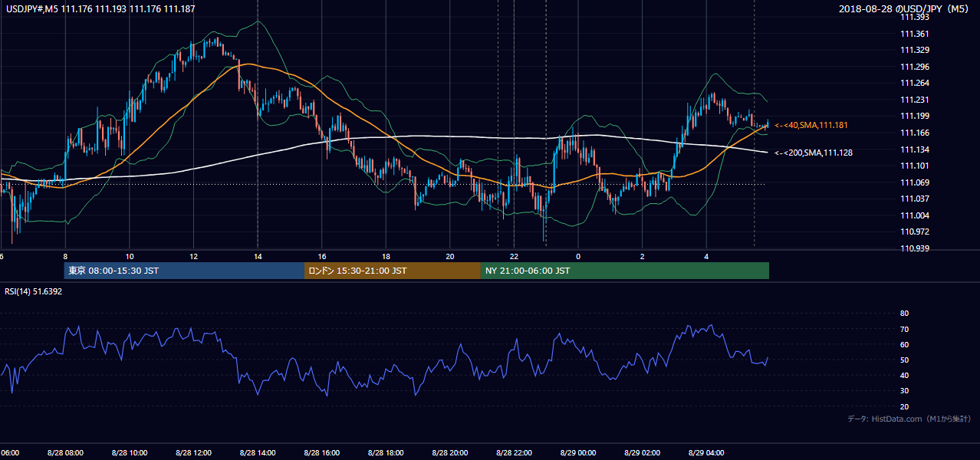Click the 8/28 22:00 time label
Screen dimensions: 980x460
coord(514,453)
